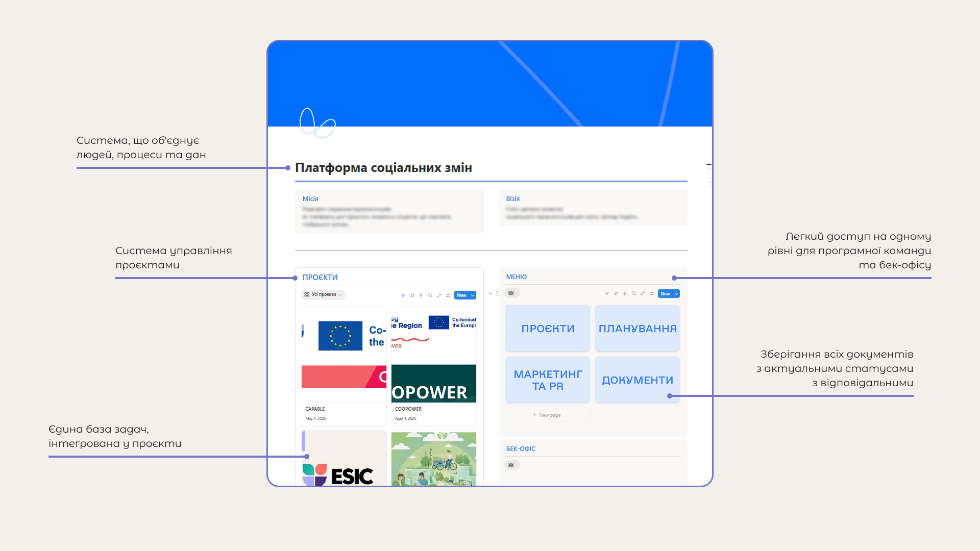Click the sort icon in ПРОЄКТИ toolbar

[412, 295]
